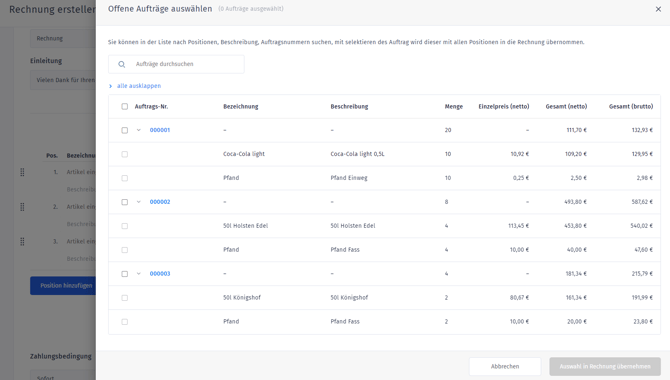670x380 pixels.
Task: Close the Offene Aufträge auswählen dialog
Action: click(658, 9)
